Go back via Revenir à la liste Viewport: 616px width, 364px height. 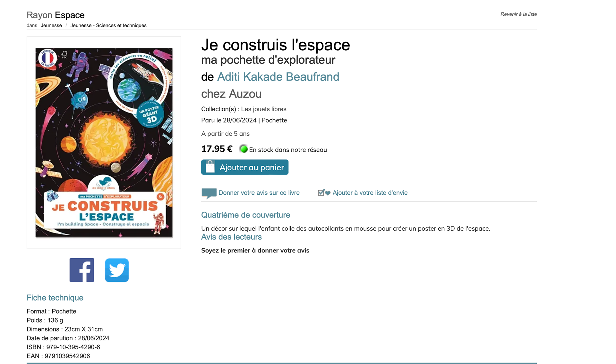(x=518, y=14)
